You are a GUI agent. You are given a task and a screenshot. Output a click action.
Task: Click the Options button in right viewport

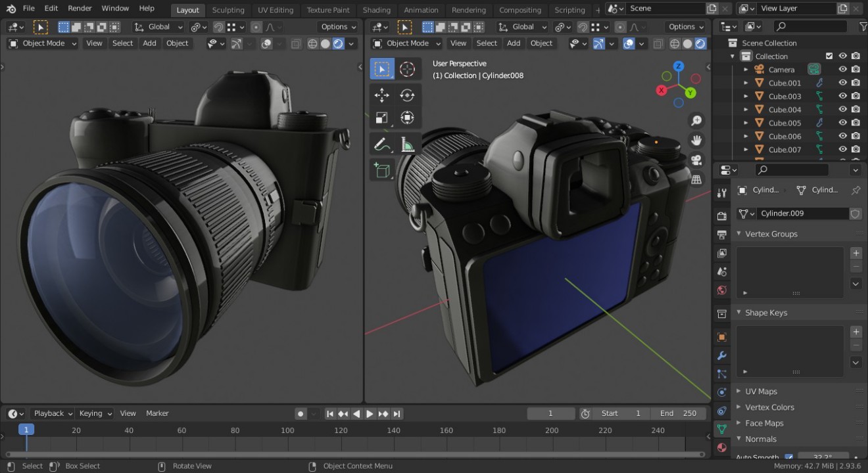coord(686,27)
